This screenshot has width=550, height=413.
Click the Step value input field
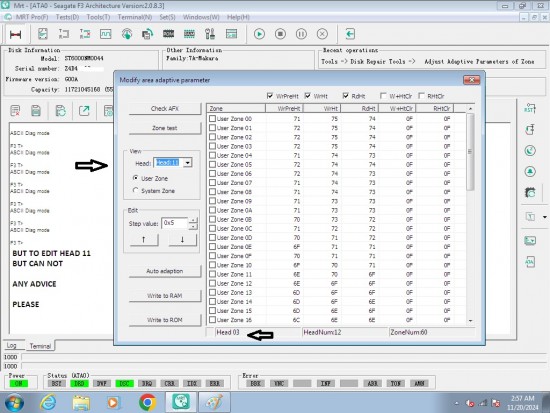point(175,223)
